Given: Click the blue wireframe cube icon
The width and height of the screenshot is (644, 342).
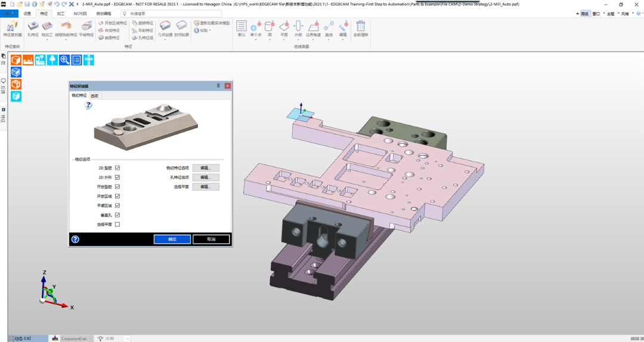Looking at the screenshot, I should pyautogui.click(x=16, y=72).
